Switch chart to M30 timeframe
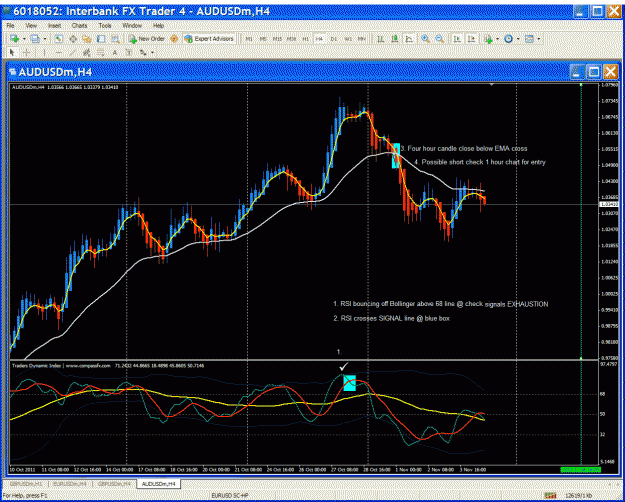 click(291, 39)
